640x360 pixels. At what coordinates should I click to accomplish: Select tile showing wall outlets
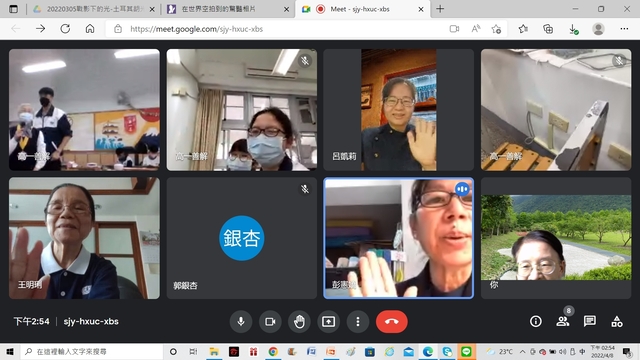556,110
